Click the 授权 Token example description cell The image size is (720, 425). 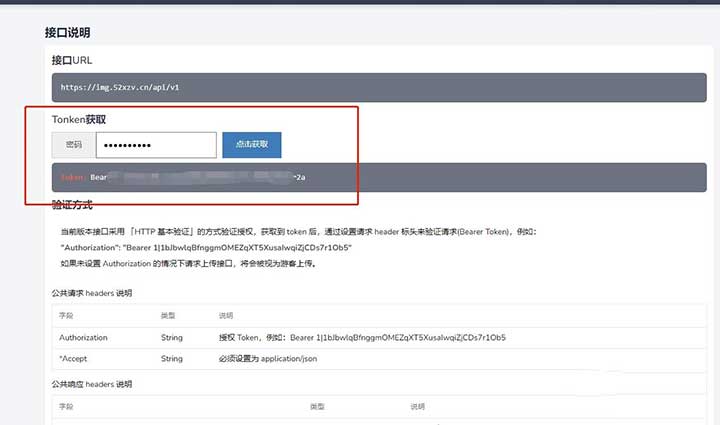[x=362, y=337]
